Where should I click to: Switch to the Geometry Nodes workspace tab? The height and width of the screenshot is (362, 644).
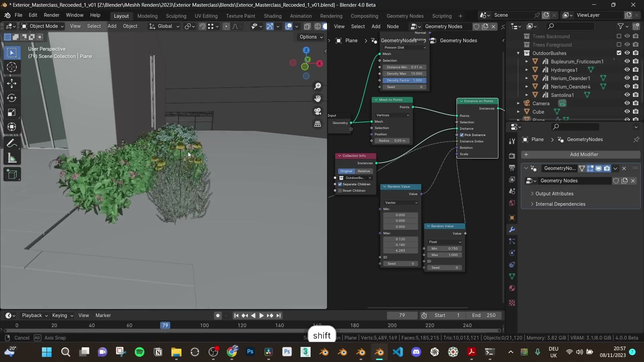pyautogui.click(x=405, y=16)
